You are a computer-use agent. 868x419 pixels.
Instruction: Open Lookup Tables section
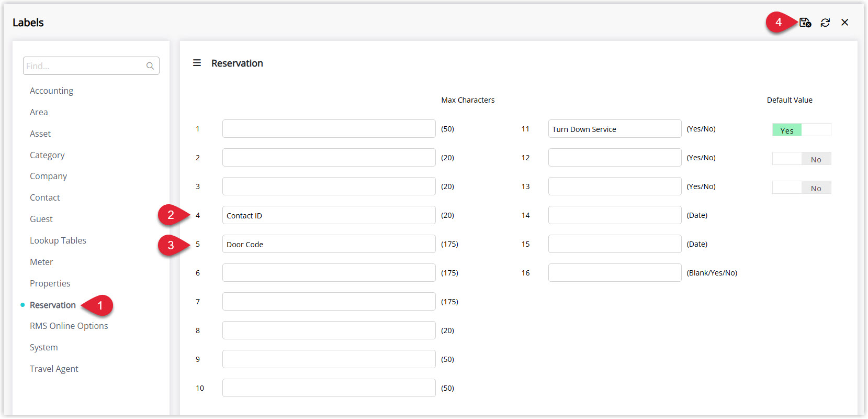coord(58,240)
